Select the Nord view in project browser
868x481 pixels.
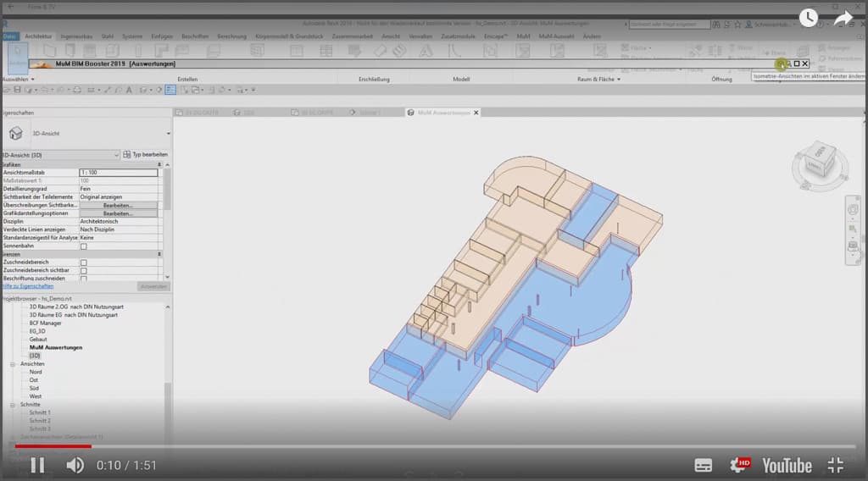coord(36,372)
